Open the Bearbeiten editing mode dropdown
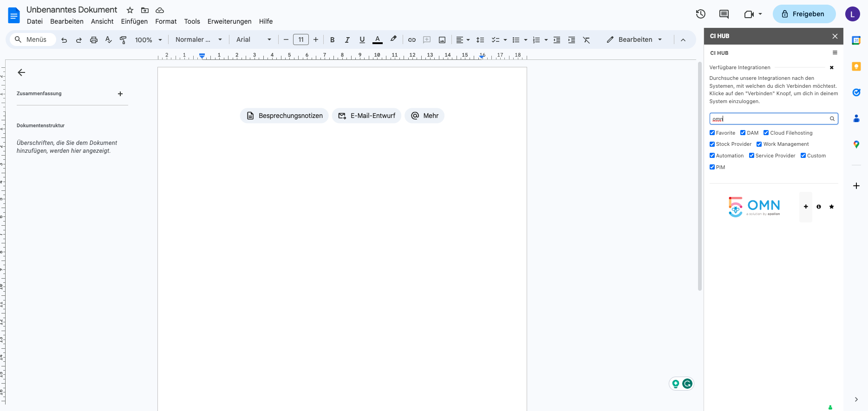868x411 pixels. (x=634, y=40)
